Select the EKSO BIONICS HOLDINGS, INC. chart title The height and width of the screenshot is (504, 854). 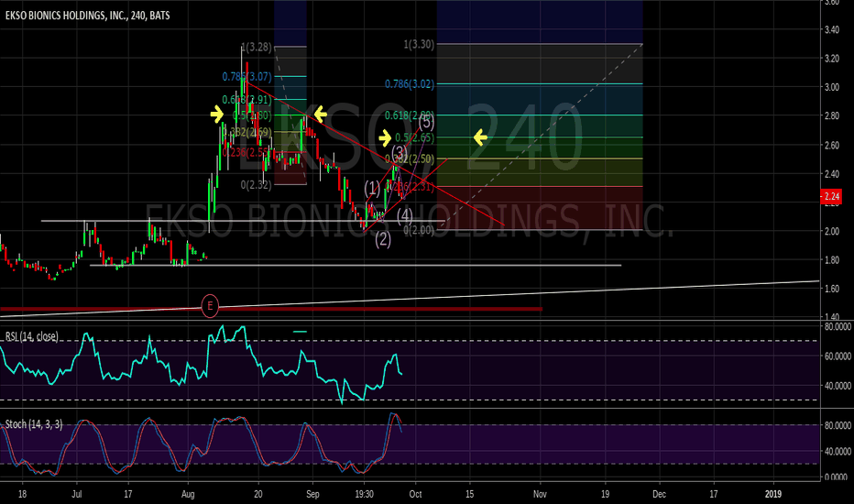click(87, 16)
